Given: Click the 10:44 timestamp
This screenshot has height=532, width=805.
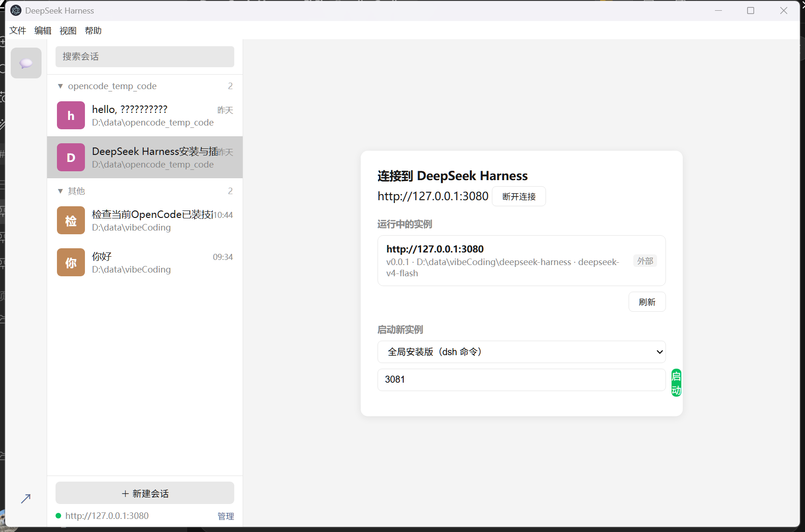Looking at the screenshot, I should 223,215.
